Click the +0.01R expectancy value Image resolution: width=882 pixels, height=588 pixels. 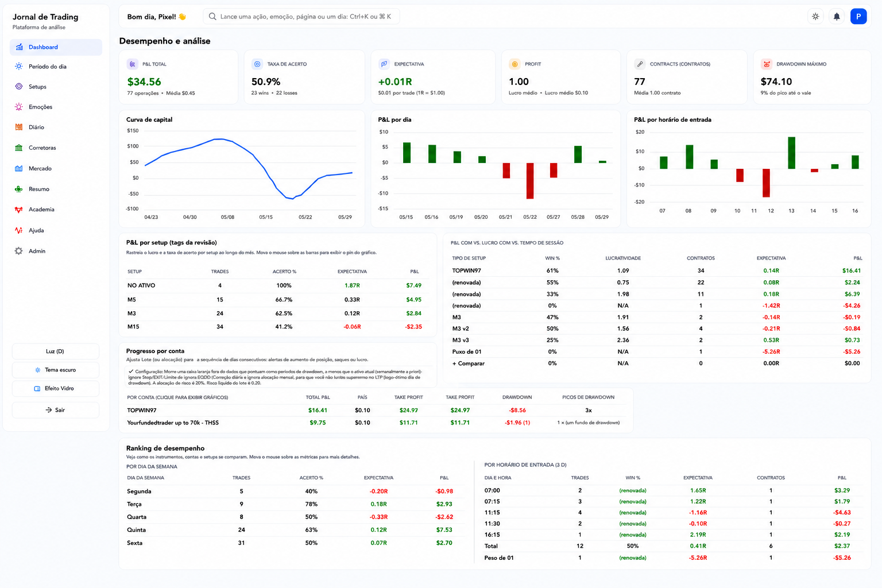pos(395,82)
